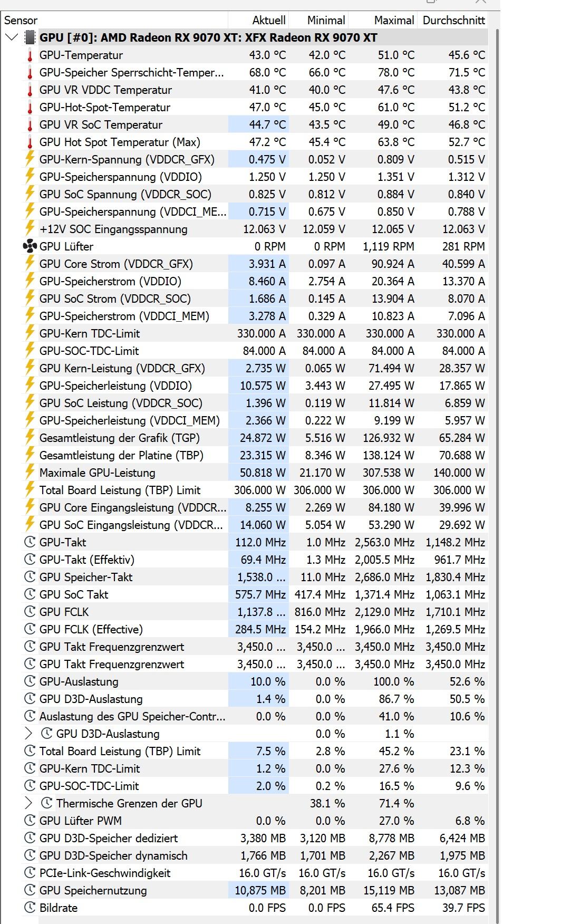Click clock icon beside PCIe-Link-Geschwindigkeit
Screen dimensions: 581x924
30,873
